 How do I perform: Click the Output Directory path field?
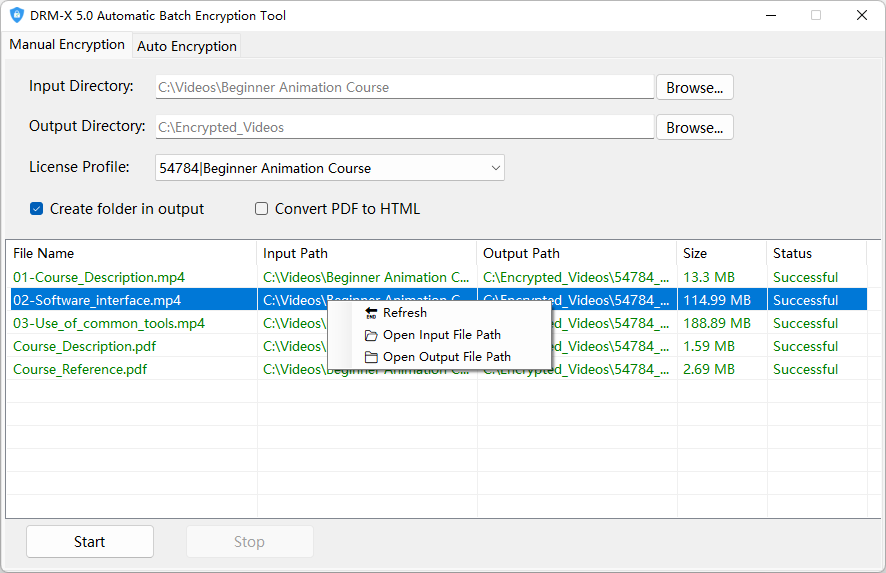[x=405, y=128]
